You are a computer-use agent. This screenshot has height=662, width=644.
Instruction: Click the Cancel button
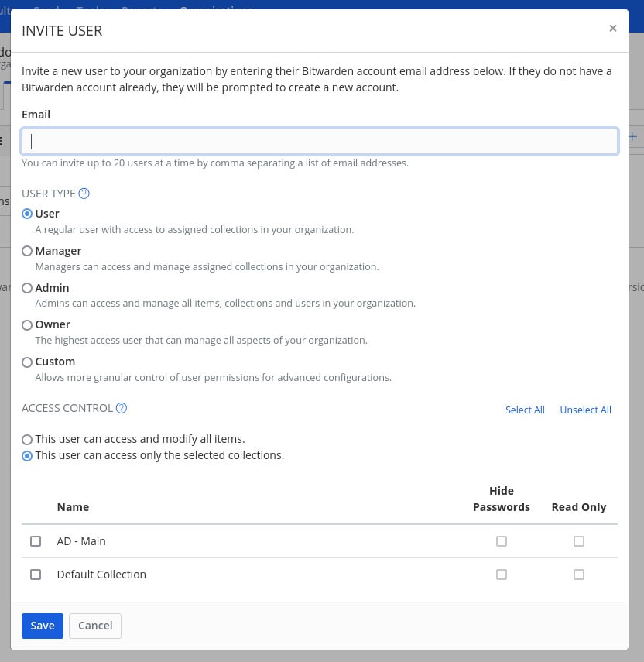click(x=94, y=626)
